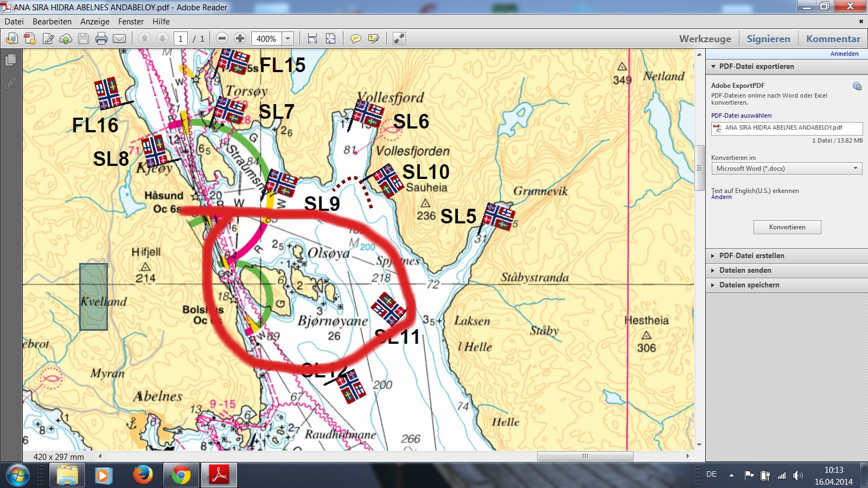
Task: Expand the PDF-Datei erstellen section
Action: 751,255
